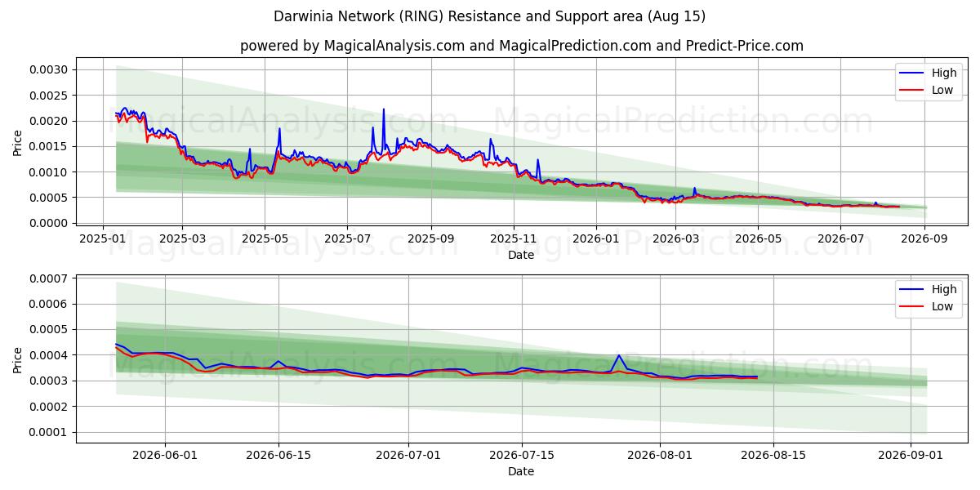Click the 0.0005 tick on top chart
This screenshot has height=490, width=980.
point(49,198)
